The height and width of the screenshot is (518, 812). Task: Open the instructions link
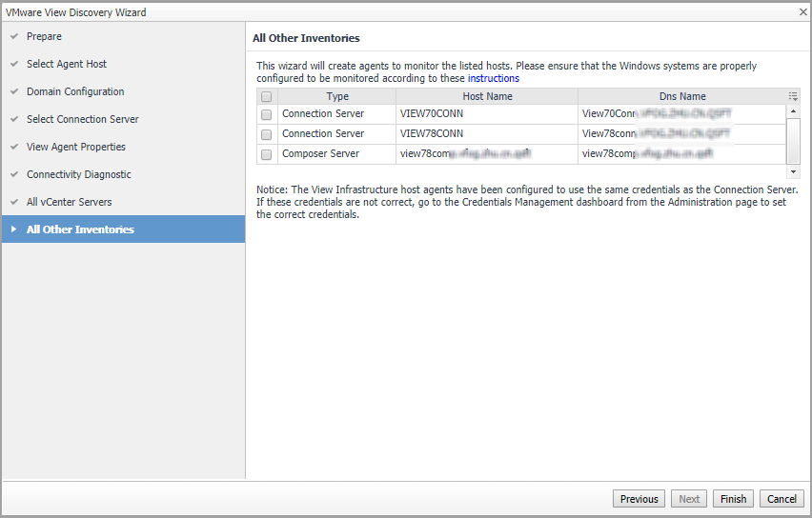(493, 78)
